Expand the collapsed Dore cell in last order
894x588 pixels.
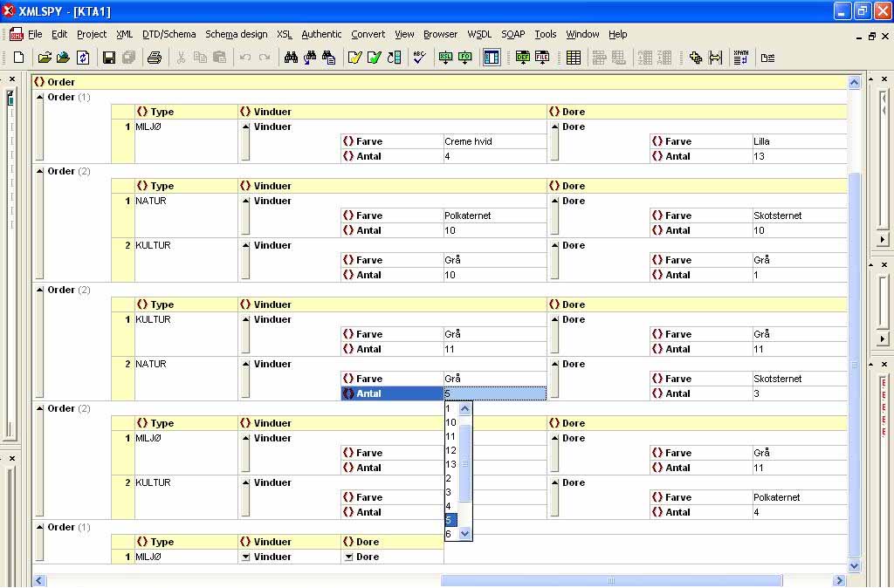pyautogui.click(x=348, y=557)
